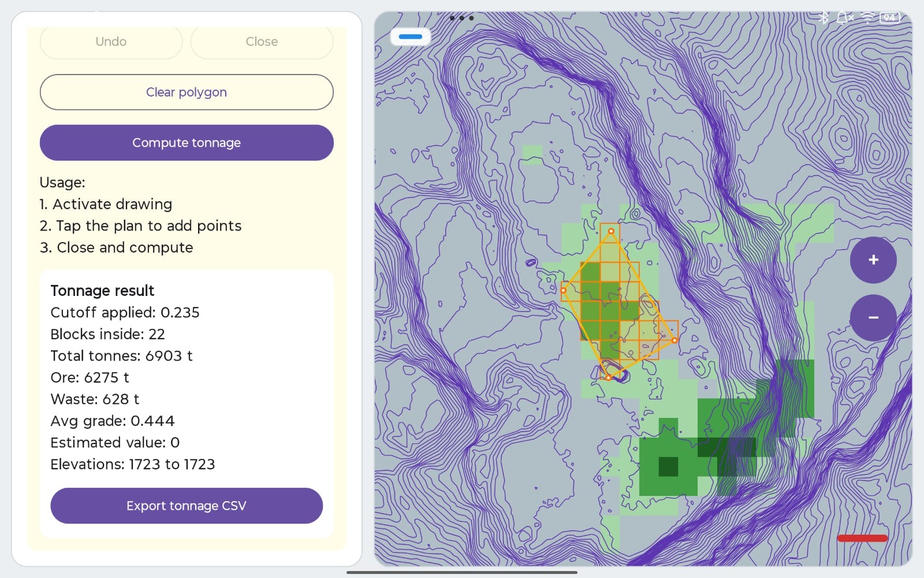Select 'Waste: 628 t' text
This screenshot has height=578, width=924.
(x=95, y=399)
